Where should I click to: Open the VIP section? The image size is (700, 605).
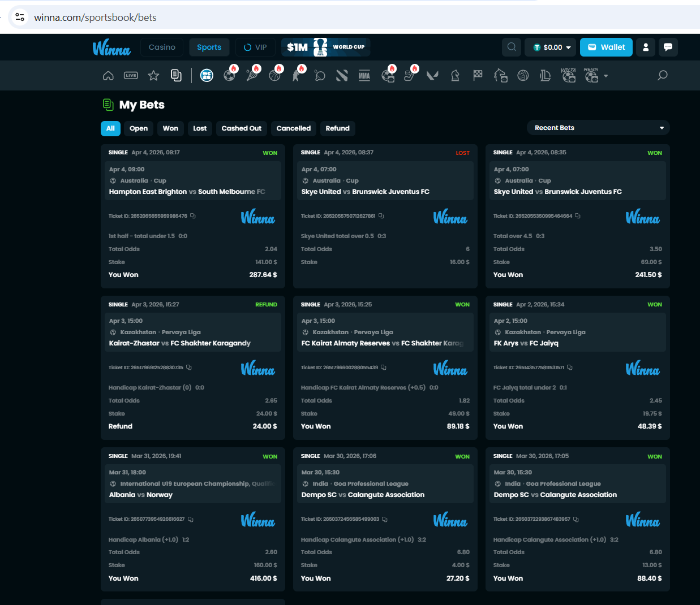[255, 47]
